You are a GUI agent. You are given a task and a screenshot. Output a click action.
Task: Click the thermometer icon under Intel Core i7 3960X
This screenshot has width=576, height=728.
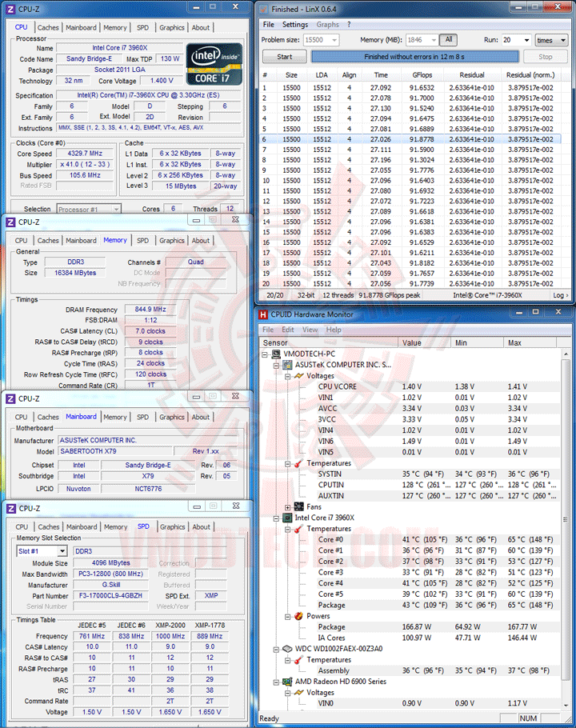(299, 529)
